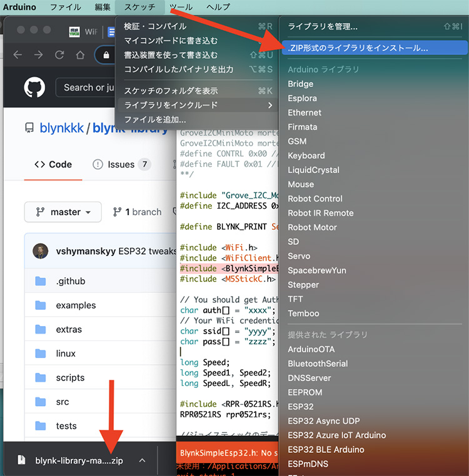469x476 pixels.
Task: Click the browser back arrow
Action: pyautogui.click(x=18, y=55)
